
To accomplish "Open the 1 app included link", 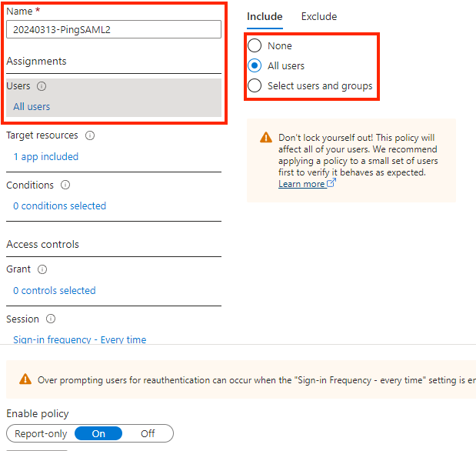I will 45,156.
